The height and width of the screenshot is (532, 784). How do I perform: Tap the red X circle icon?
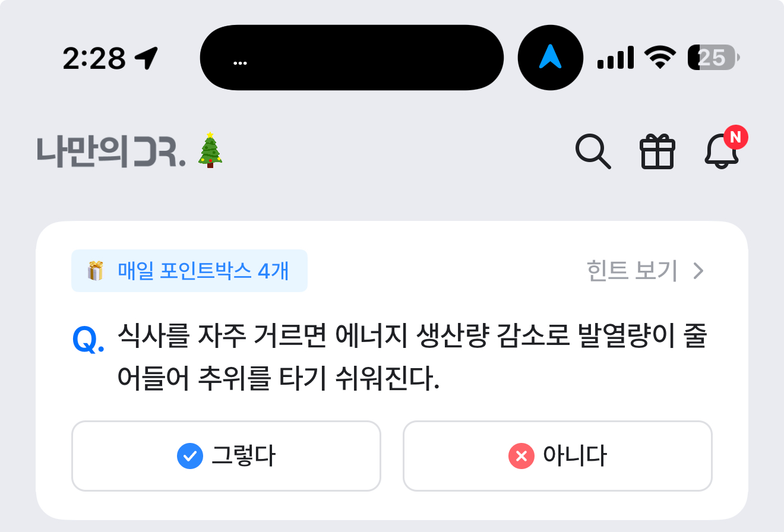(521, 456)
